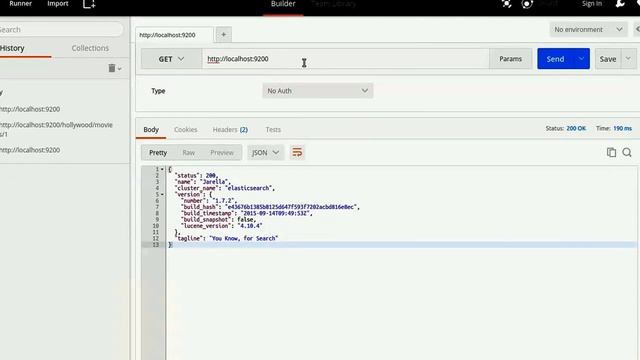Open the No environment dropdown
Image resolution: width=640 pixels, height=360 pixels.
[x=588, y=29]
